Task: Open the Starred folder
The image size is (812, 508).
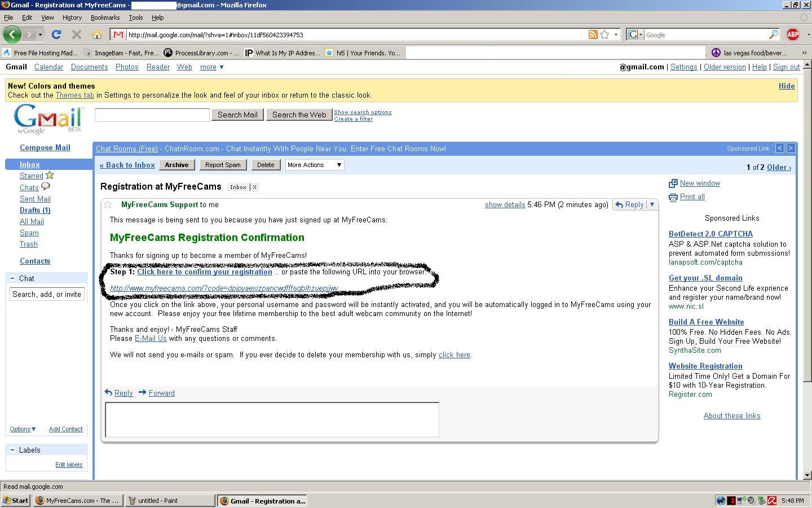Action: [x=32, y=176]
